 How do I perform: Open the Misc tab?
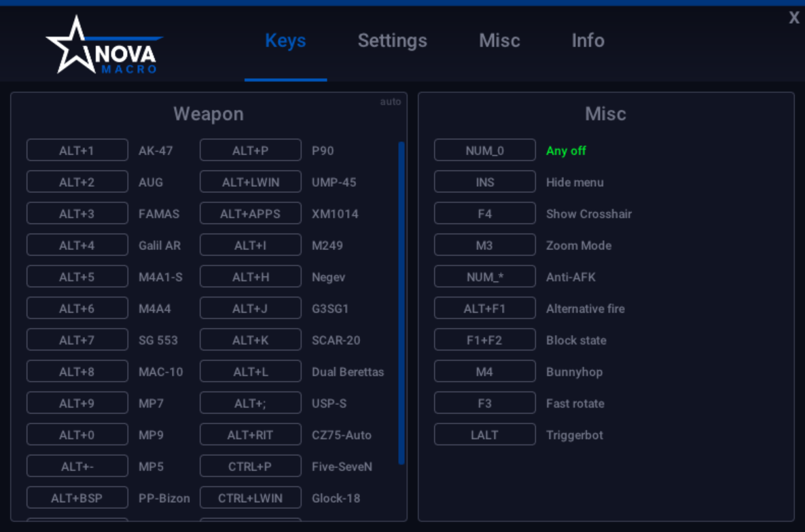499,41
